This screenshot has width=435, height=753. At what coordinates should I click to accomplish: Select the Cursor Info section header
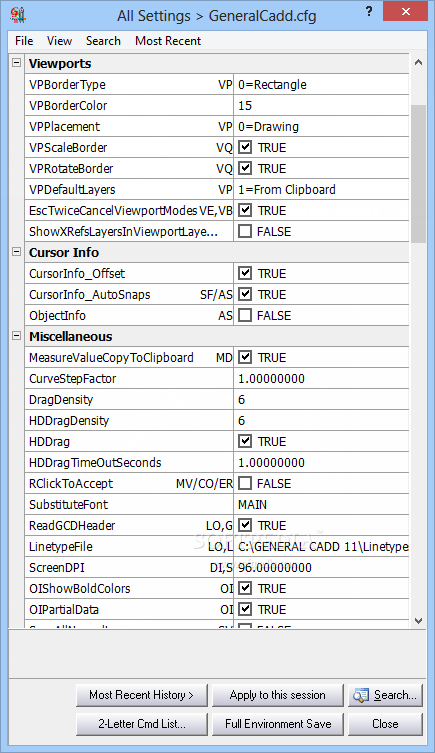point(64,252)
